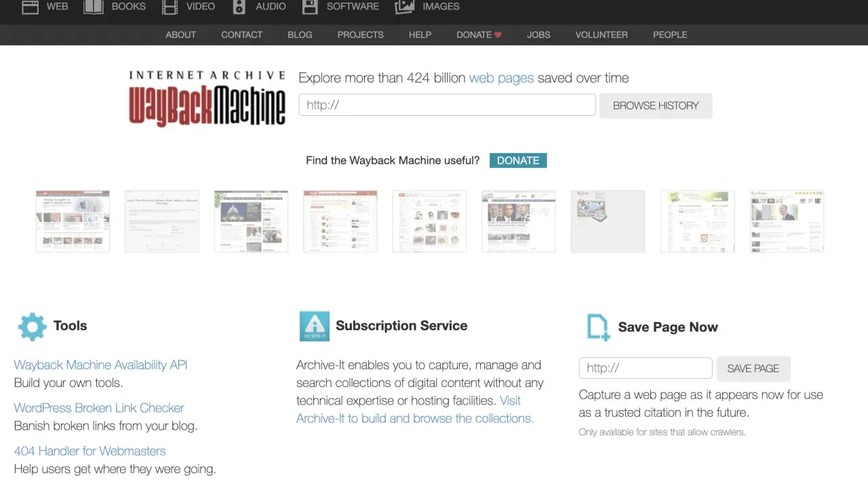This screenshot has width=868, height=488.
Task: Open the WordPress Broken Link Checker link
Action: point(99,408)
